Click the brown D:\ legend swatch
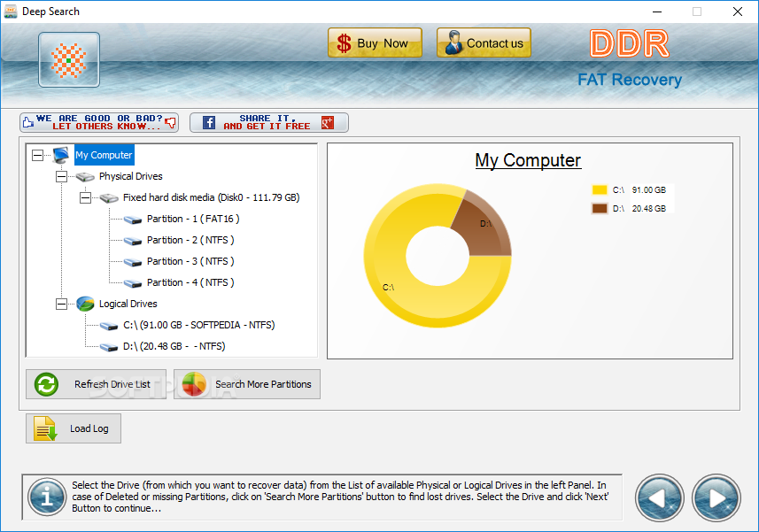The image size is (759, 532). 600,208
